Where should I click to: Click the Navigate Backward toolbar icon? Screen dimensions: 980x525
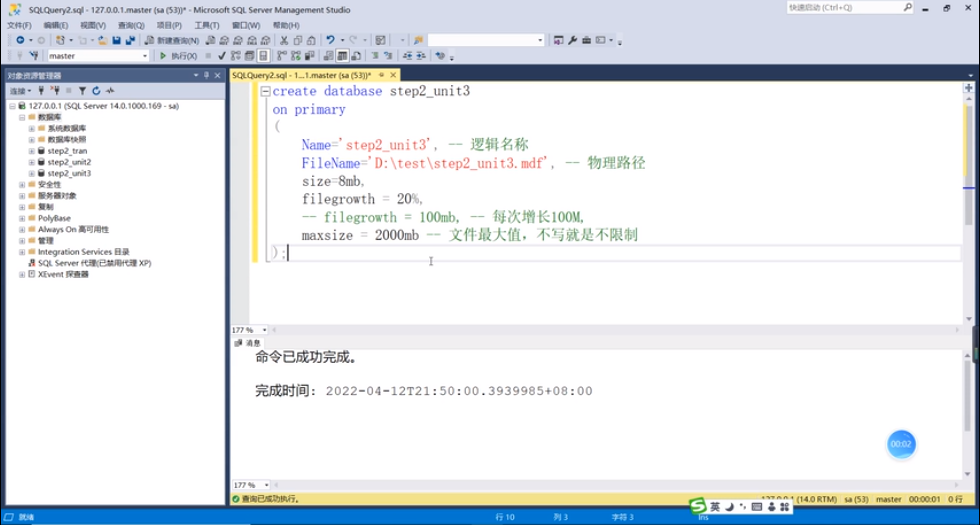tap(20, 40)
